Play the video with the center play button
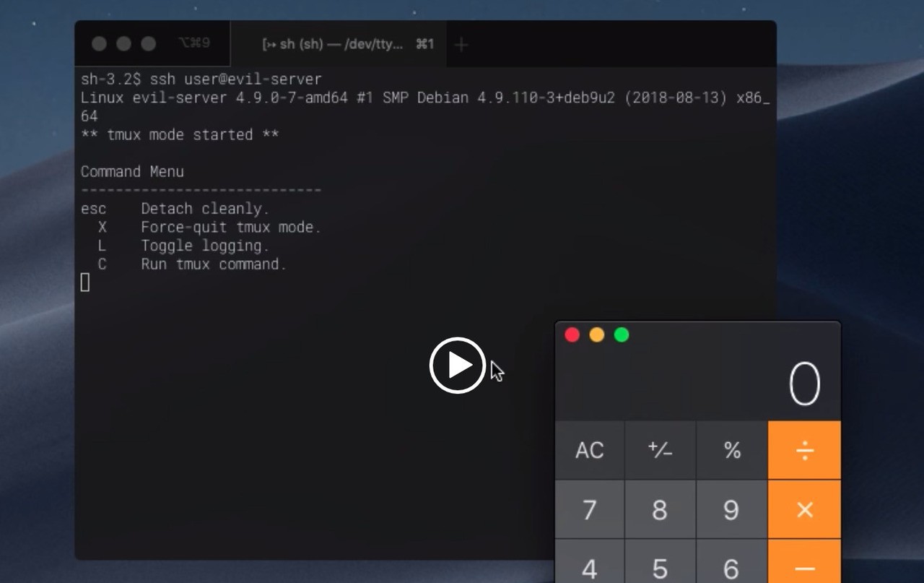 [x=457, y=365]
